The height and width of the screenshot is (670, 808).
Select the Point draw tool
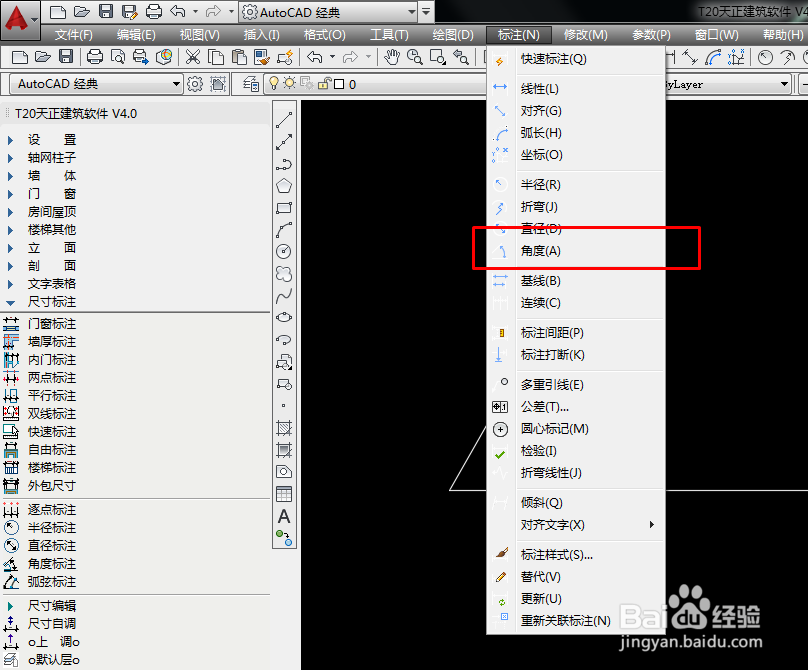(x=284, y=406)
